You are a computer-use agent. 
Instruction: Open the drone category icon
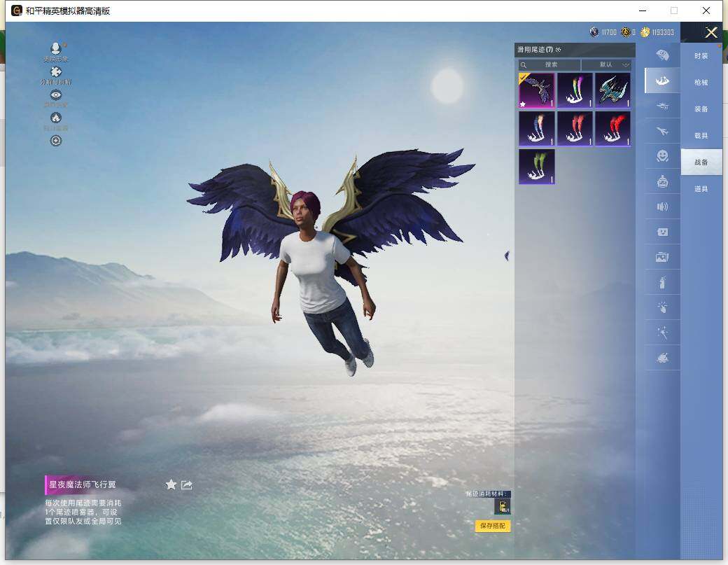click(x=662, y=106)
